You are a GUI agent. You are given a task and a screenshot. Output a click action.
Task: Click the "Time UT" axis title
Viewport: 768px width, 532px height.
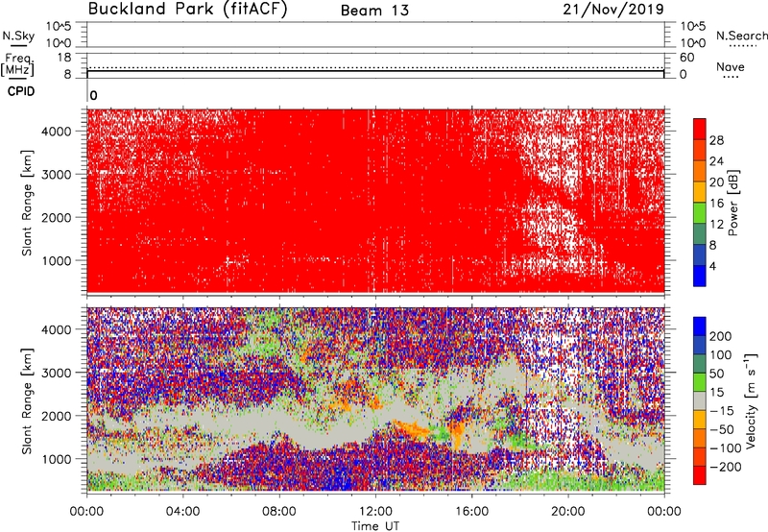[375, 526]
